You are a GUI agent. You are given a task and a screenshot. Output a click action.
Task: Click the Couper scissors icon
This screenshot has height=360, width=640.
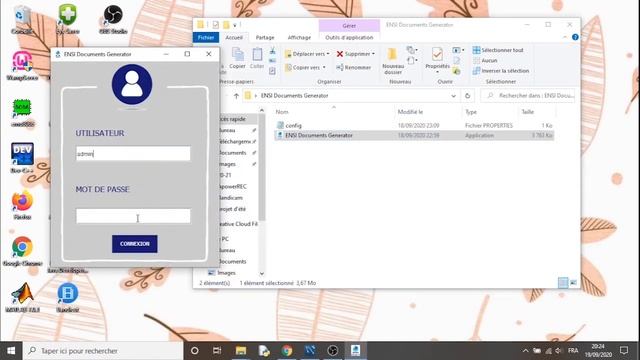pyautogui.click(x=272, y=51)
